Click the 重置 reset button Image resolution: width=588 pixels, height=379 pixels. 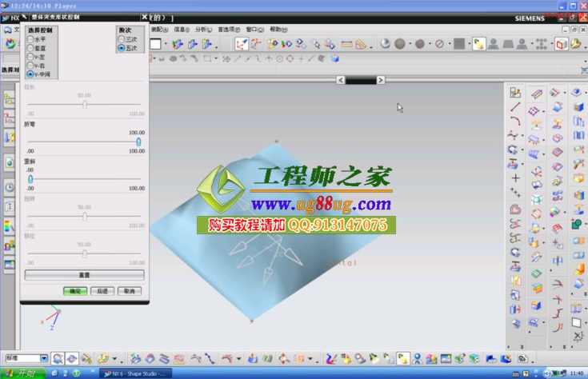pyautogui.click(x=84, y=275)
